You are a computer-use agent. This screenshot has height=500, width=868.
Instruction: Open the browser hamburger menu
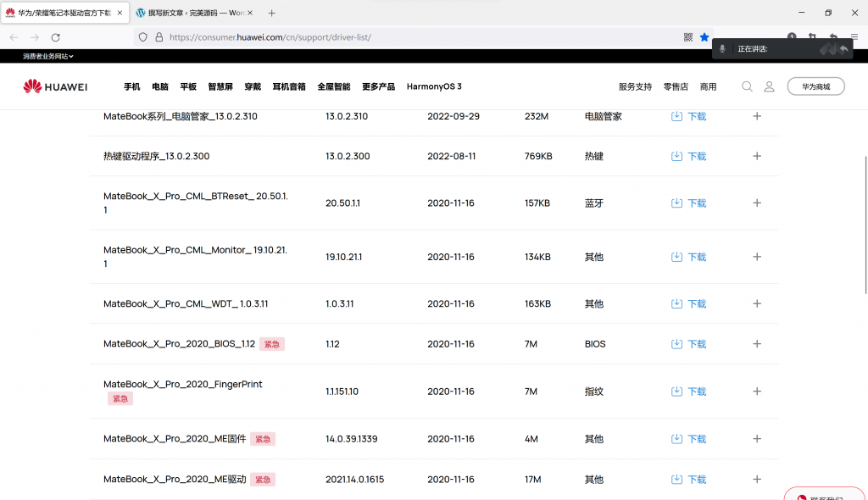(x=854, y=37)
